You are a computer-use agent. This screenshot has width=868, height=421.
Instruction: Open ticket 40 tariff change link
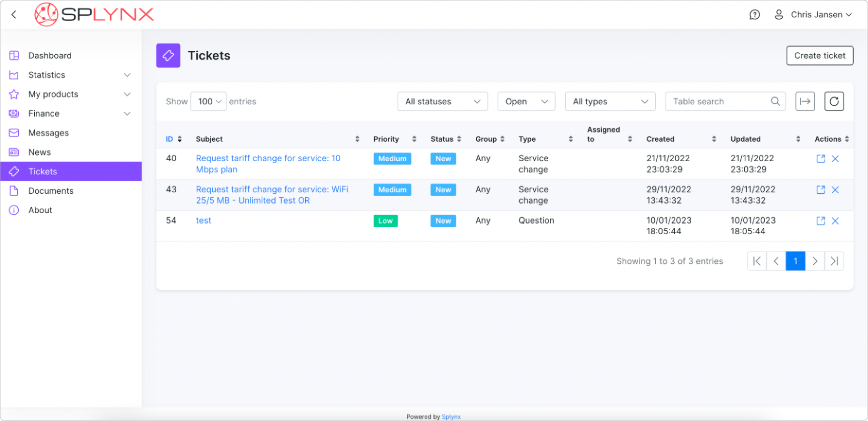tap(268, 164)
